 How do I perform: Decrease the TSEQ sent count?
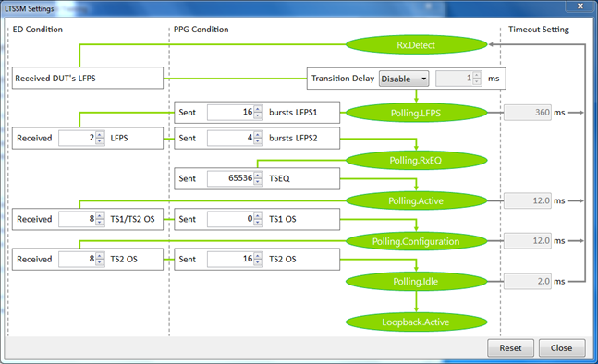tap(258, 182)
